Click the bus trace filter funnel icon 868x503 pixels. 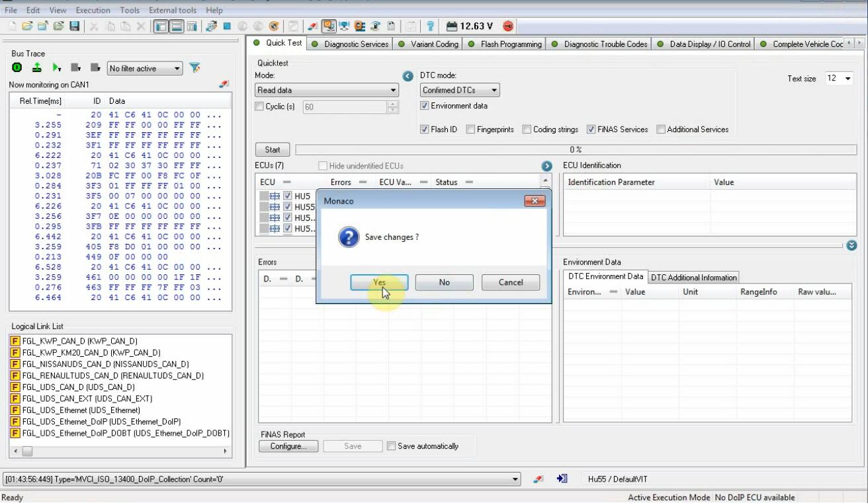click(x=195, y=68)
